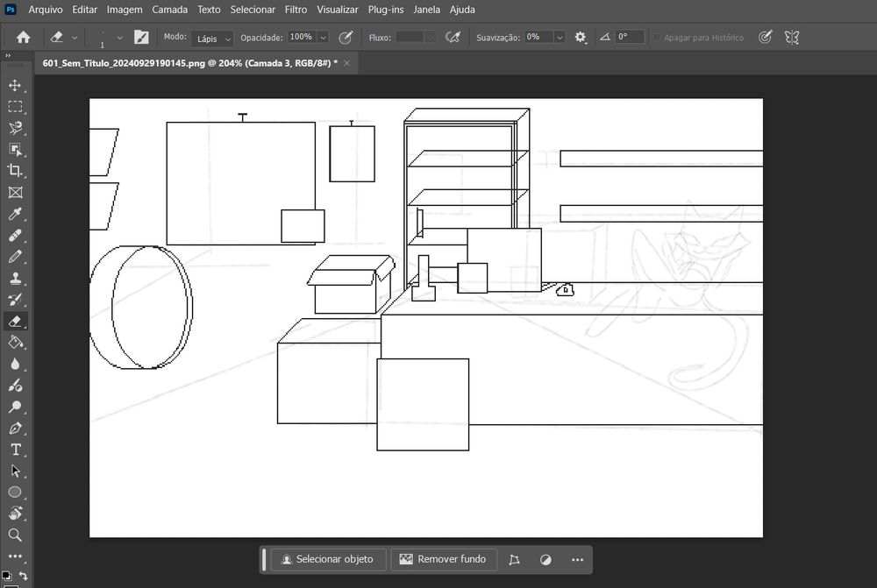The image size is (877, 588).
Task: Enable the Apagar para Histórico checkbox
Action: click(x=656, y=38)
